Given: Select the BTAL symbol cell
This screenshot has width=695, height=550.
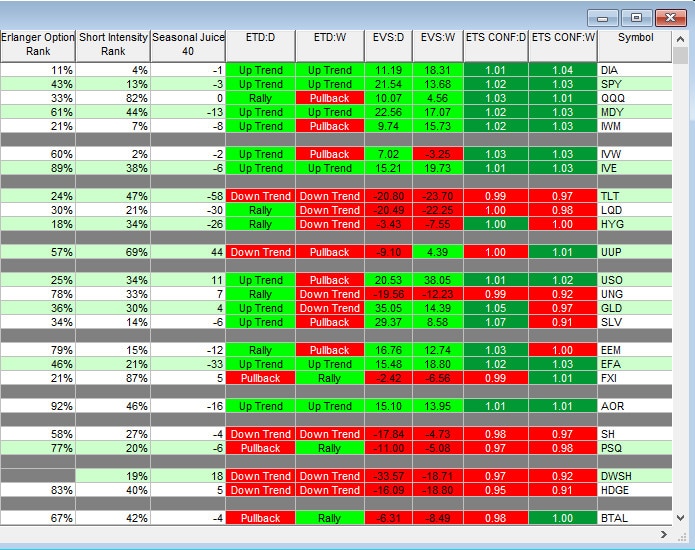Looking at the screenshot, I should 635,518.
